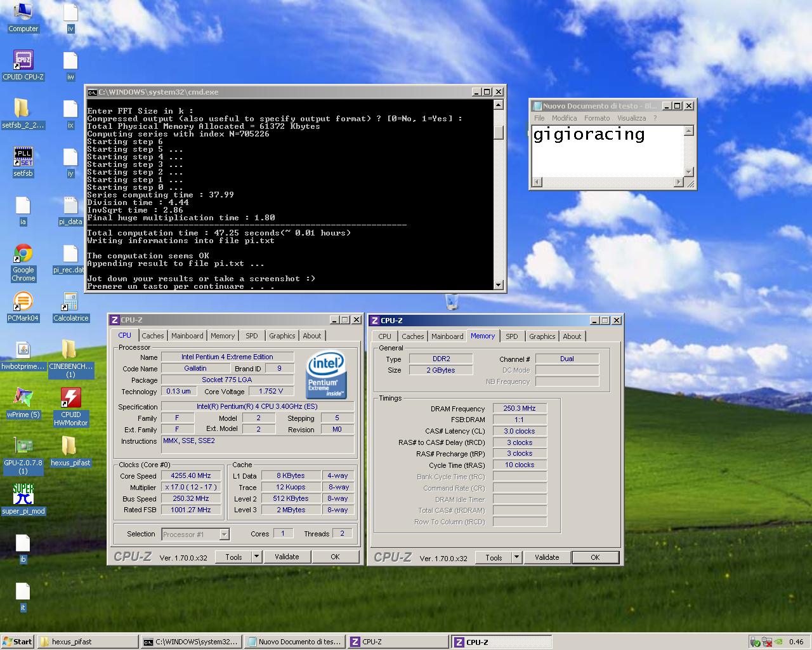Switch to Mainboard tab in left CPU-Z window
This screenshot has height=650, width=812.
(187, 336)
